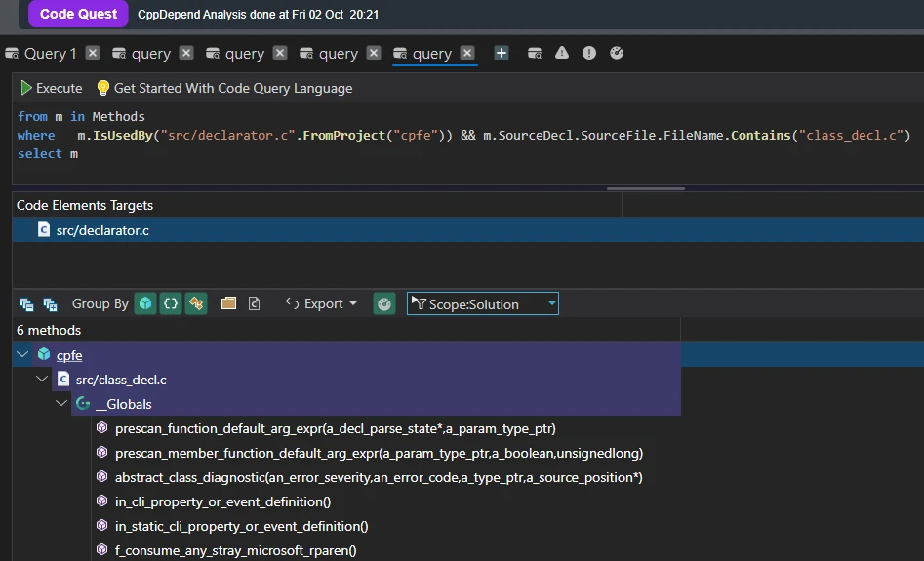924x561 pixels.
Task: Select in_cli_property_or_event_definition() method
Action: pyautogui.click(x=222, y=502)
